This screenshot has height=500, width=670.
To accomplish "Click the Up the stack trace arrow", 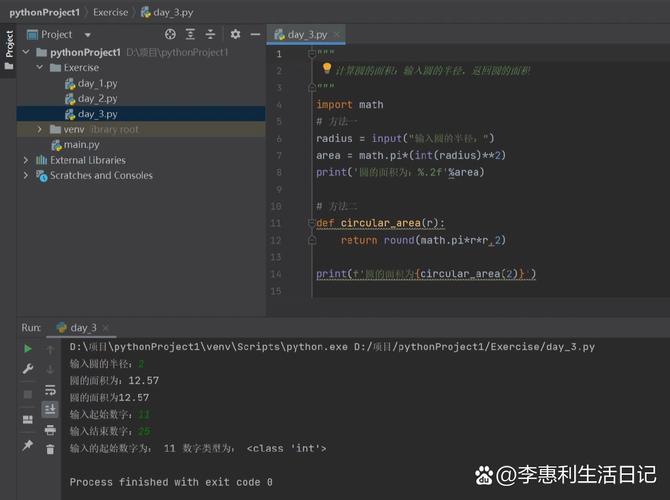I will (50, 350).
